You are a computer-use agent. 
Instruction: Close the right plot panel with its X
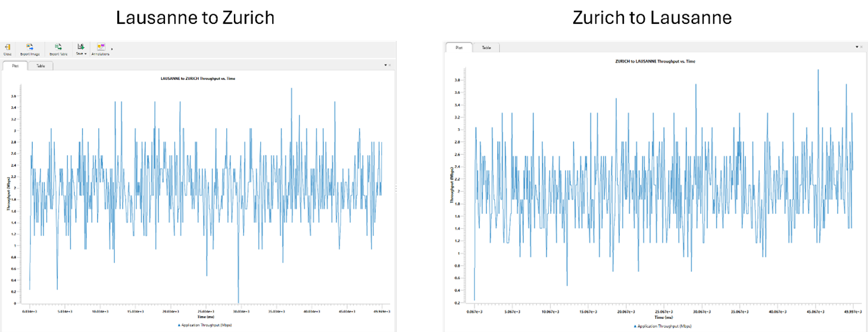861,46
